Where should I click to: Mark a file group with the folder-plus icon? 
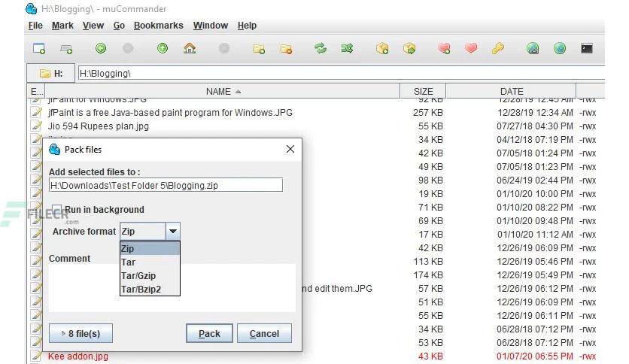pyautogui.click(x=259, y=49)
